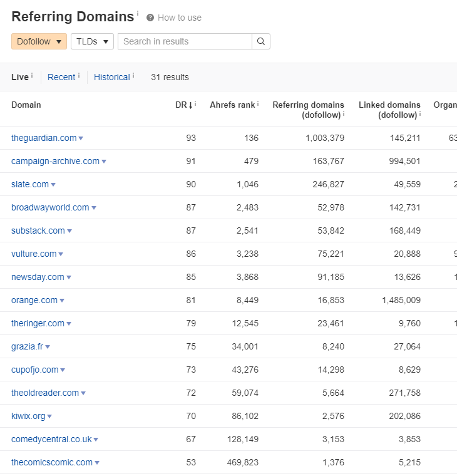This screenshot has width=457, height=476.
Task: Expand dropdown arrow next to comedycentral.co.uk
Action: tap(96, 440)
